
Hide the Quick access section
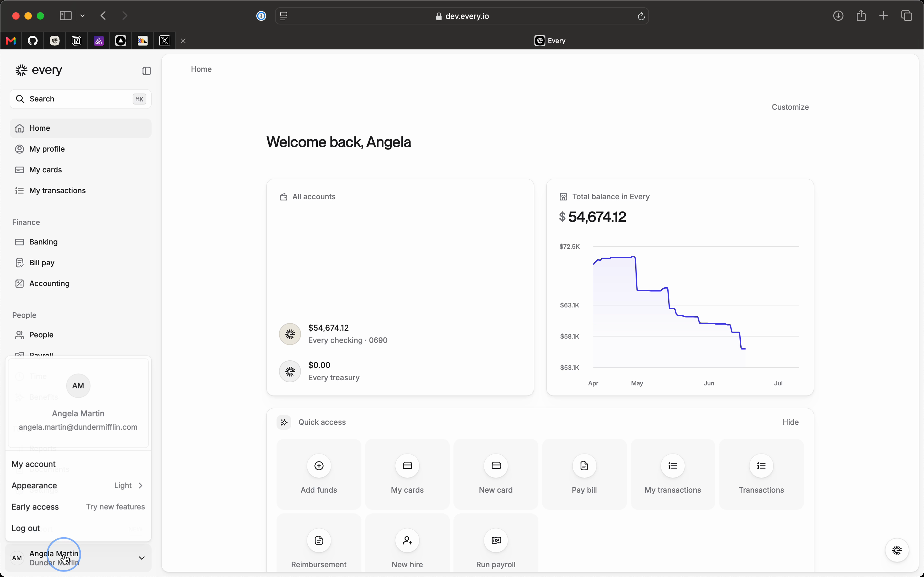(790, 422)
